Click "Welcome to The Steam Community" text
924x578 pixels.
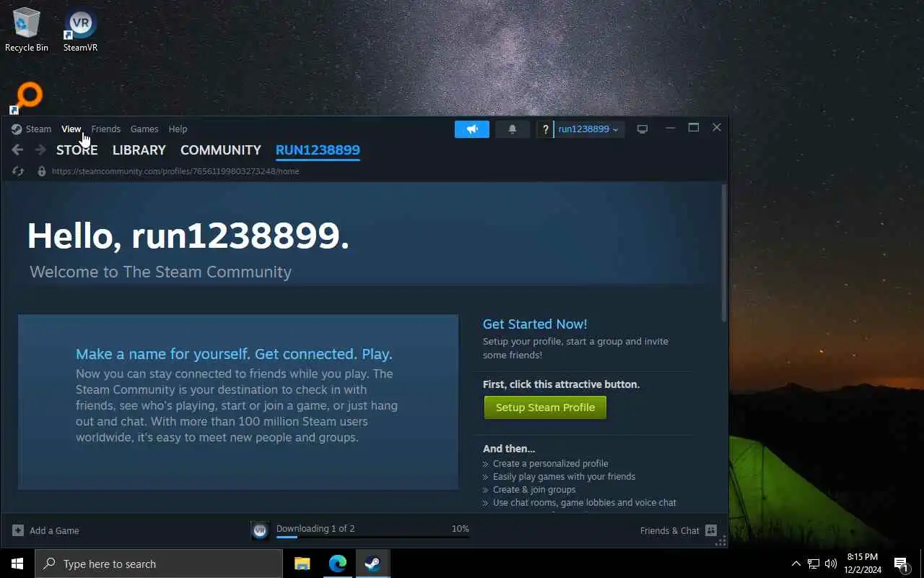coord(160,272)
